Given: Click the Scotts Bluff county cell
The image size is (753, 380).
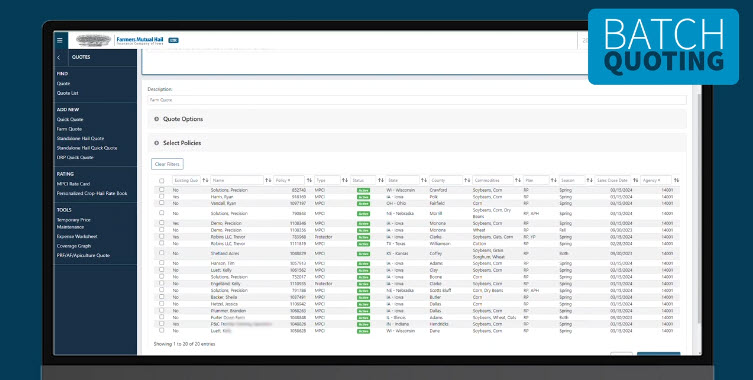Looking at the screenshot, I should (x=440, y=291).
